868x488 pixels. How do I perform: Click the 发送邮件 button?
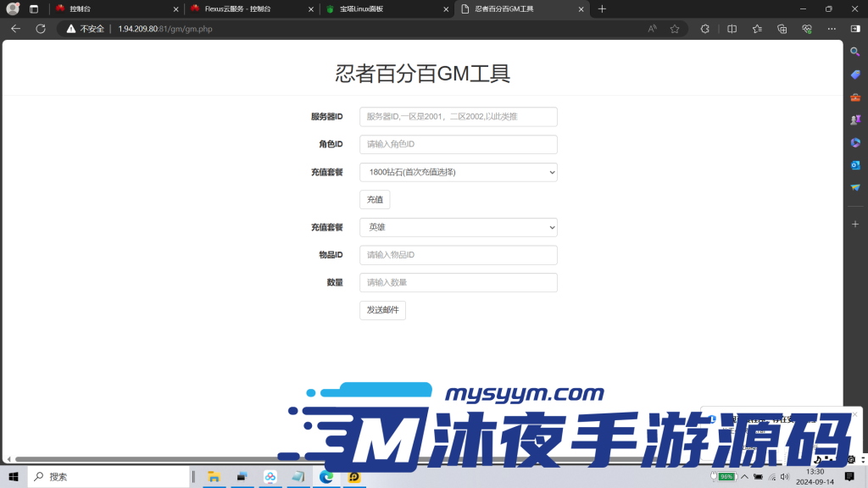(x=382, y=309)
